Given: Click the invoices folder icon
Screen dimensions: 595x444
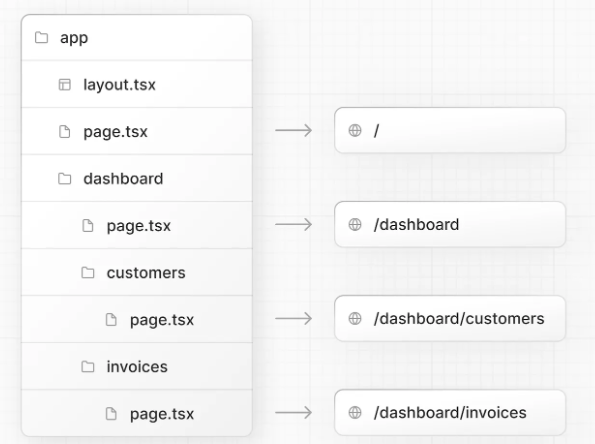Looking at the screenshot, I should coord(88,367).
